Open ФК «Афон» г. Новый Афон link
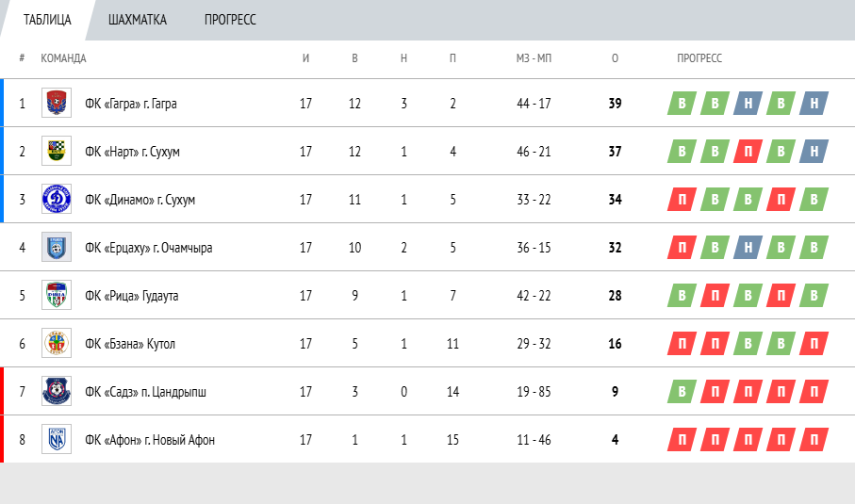Viewport: 855px width, 504px height. (149, 440)
